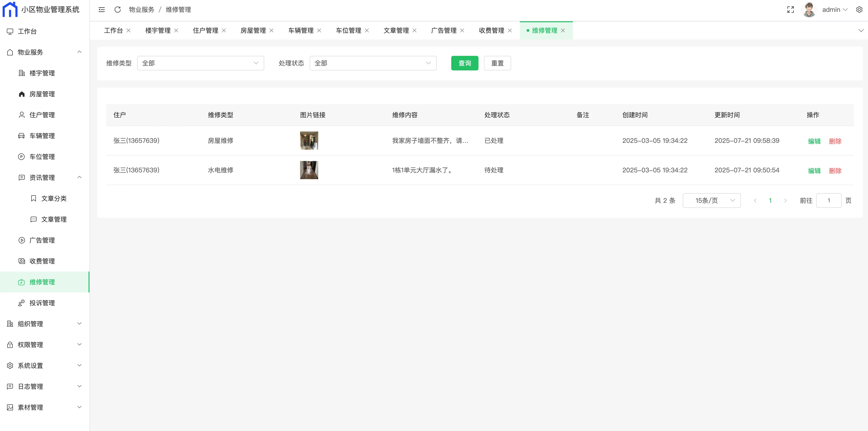Collapse sidebar with the hamburger menu icon
The height and width of the screenshot is (431, 868).
[101, 10]
